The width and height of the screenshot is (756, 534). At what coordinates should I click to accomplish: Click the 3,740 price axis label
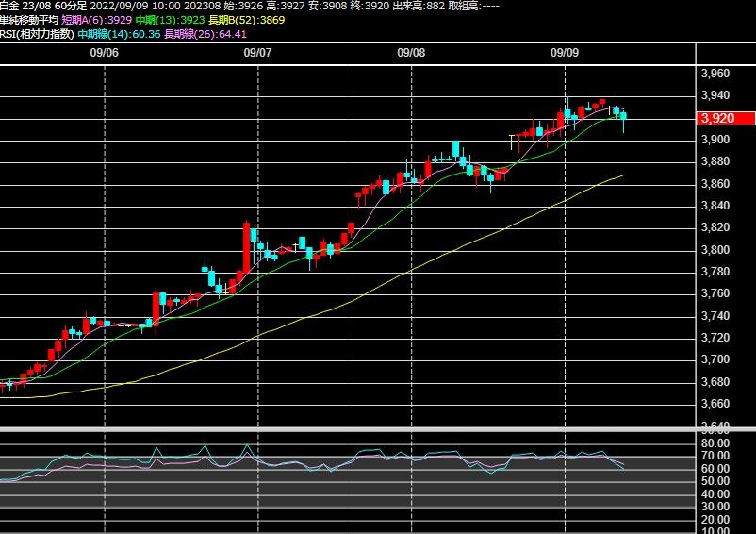tap(715, 316)
